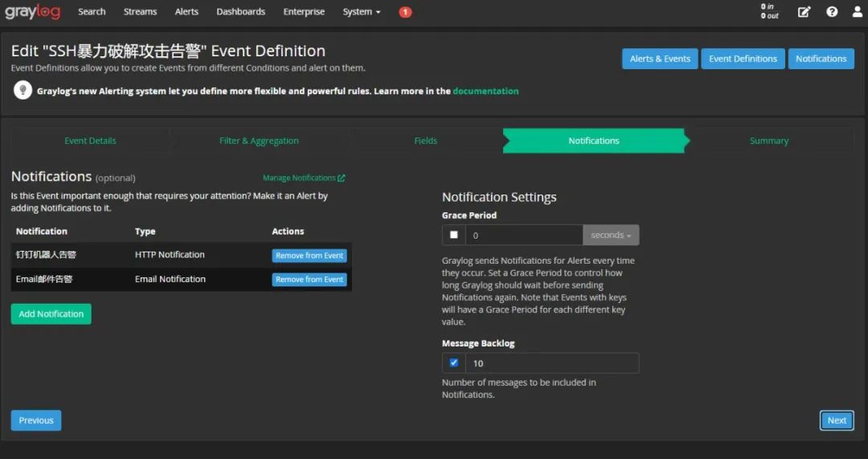Click the blue Notifications header button
The width and height of the screenshot is (868, 459).
821,59
